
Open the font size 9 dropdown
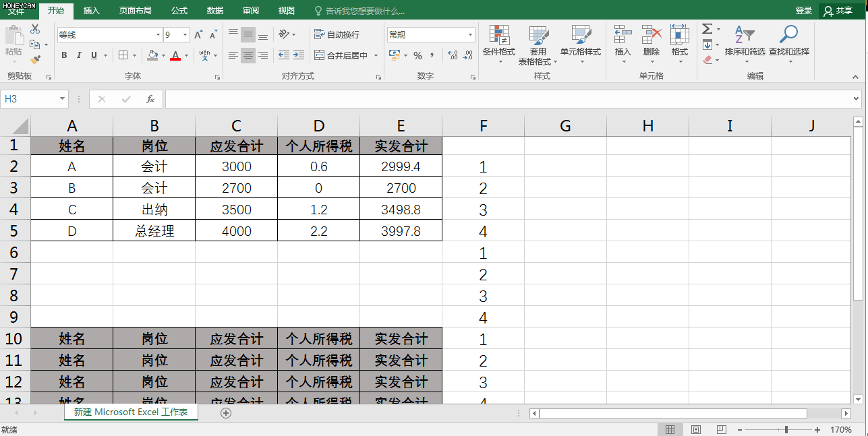pyautogui.click(x=185, y=34)
